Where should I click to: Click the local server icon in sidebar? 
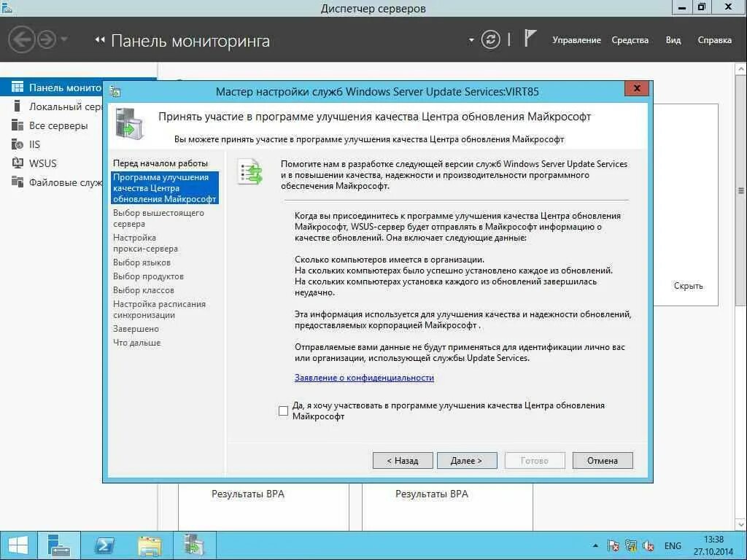pos(18,106)
